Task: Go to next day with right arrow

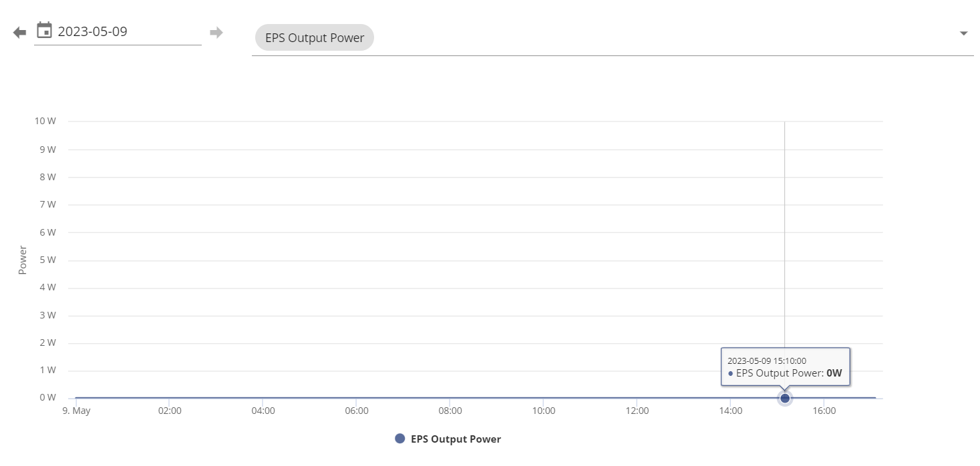Action: click(216, 32)
